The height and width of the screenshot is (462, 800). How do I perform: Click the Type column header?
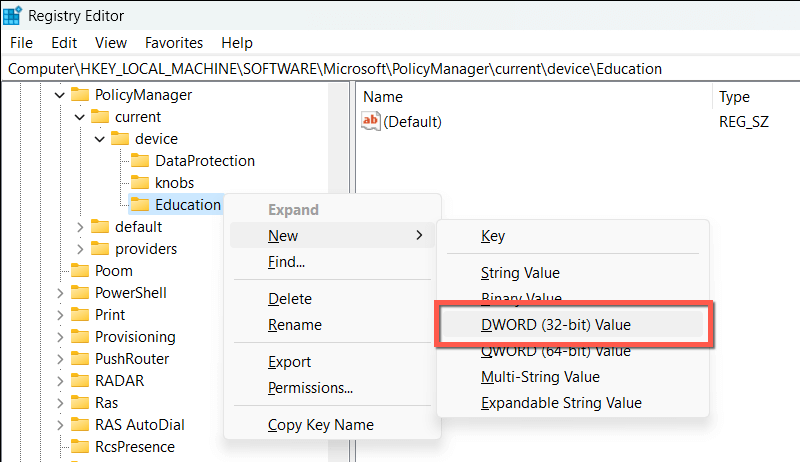tap(734, 97)
